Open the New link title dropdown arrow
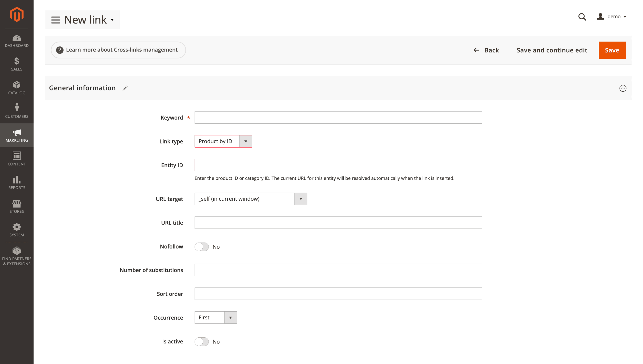This screenshot has height=364, width=643. click(112, 20)
